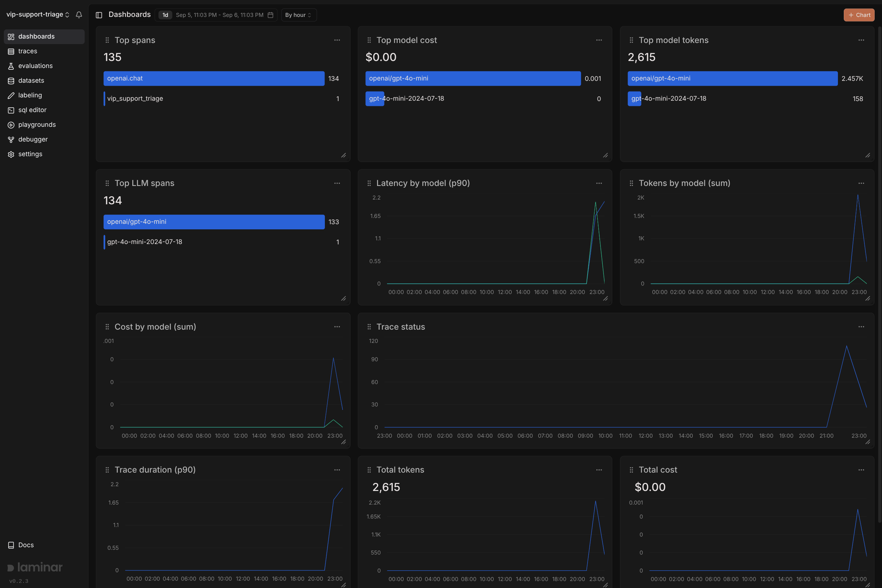Click the Total tokens value 2,615
Image resolution: width=882 pixels, height=588 pixels.
click(x=386, y=487)
